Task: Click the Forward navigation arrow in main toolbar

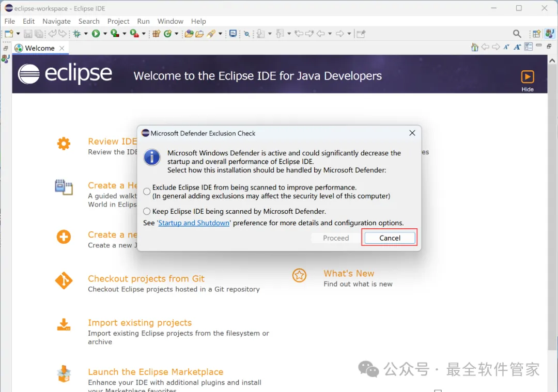Action: click(x=340, y=34)
